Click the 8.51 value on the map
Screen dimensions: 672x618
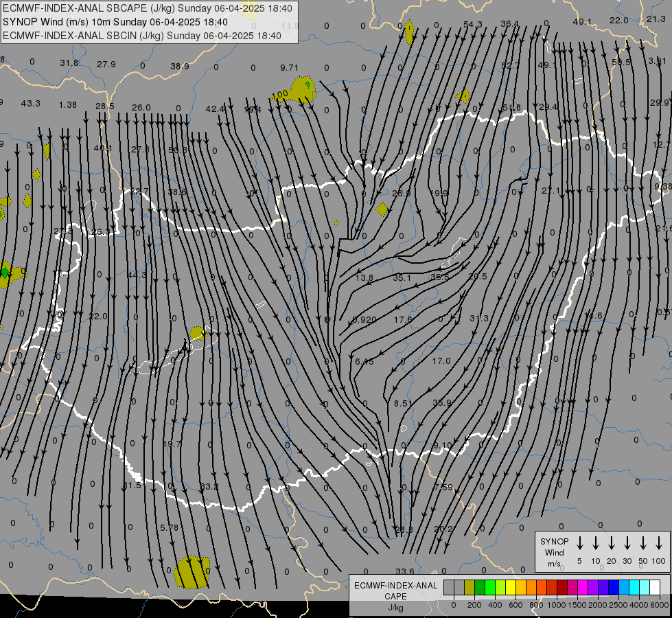(404, 404)
